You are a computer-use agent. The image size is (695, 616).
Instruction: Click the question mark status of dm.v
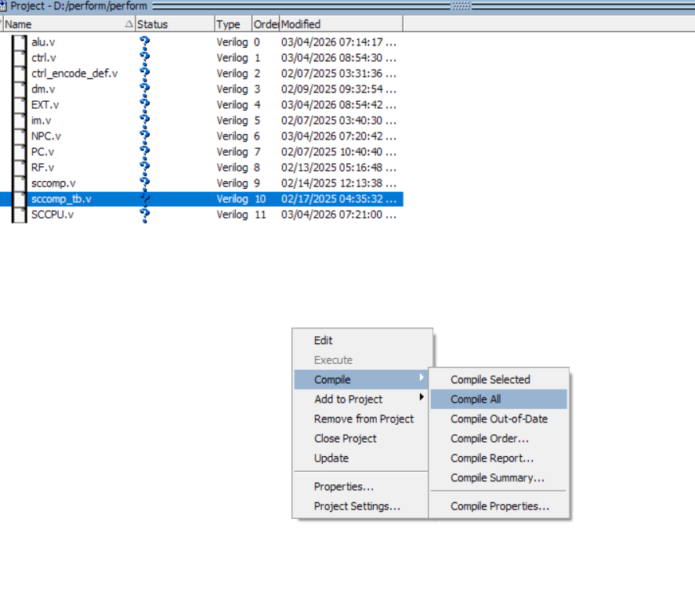click(144, 89)
